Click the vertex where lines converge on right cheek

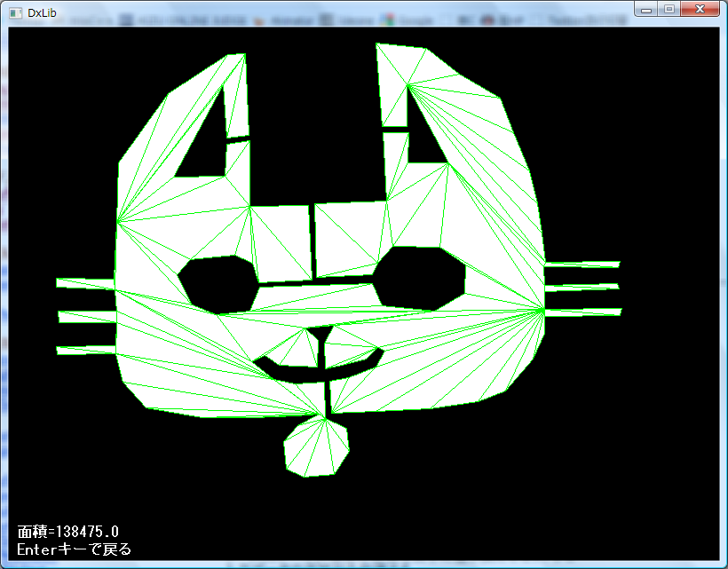pos(543,309)
